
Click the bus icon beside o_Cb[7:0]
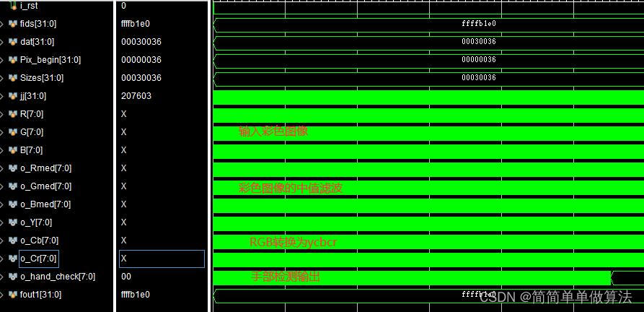[13, 241]
